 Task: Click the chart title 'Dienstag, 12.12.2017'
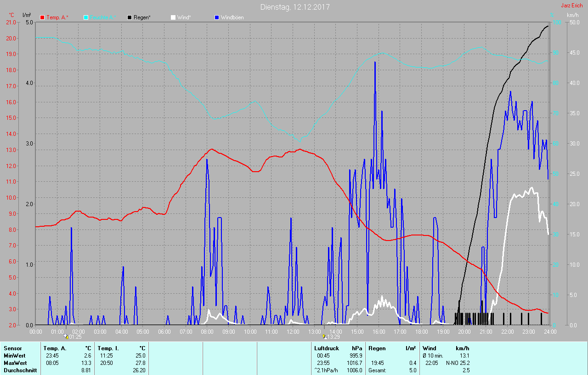coord(295,7)
